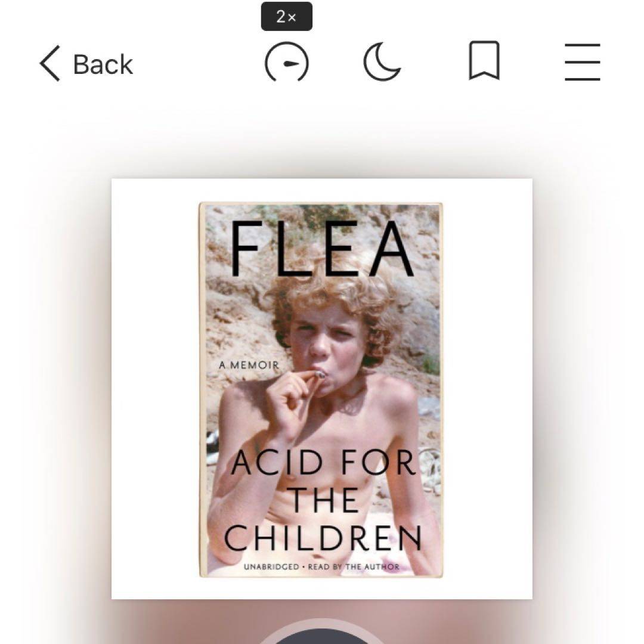Toggle night mode via the crescent moon

(x=382, y=61)
